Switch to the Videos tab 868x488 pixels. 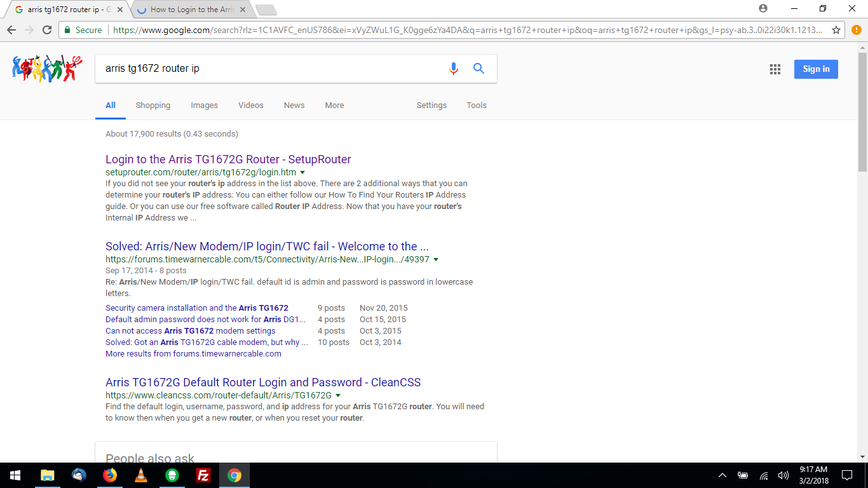click(x=251, y=105)
